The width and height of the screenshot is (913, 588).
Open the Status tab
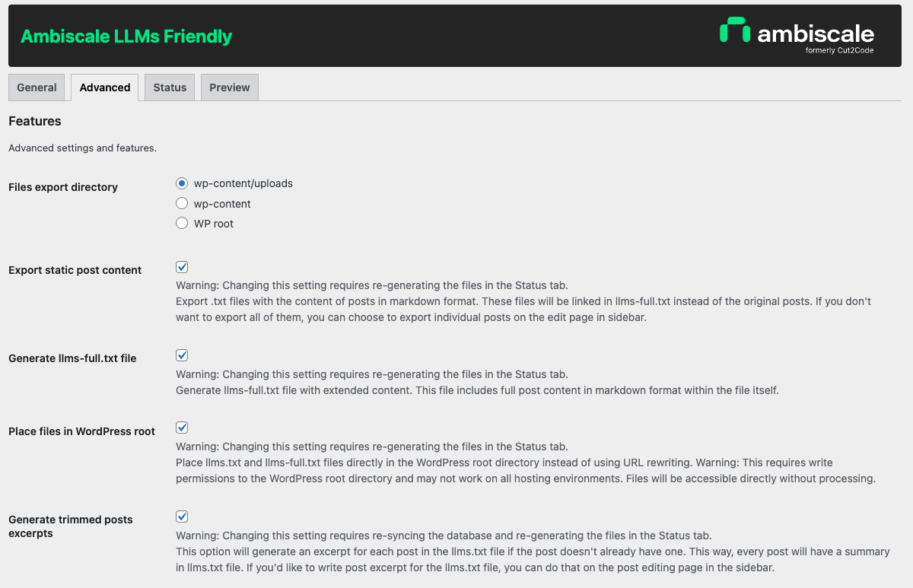[170, 87]
